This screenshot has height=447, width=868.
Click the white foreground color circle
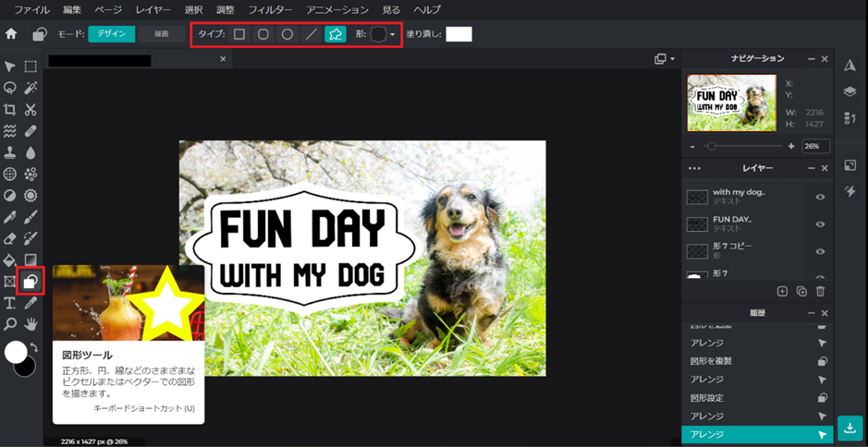(16, 352)
